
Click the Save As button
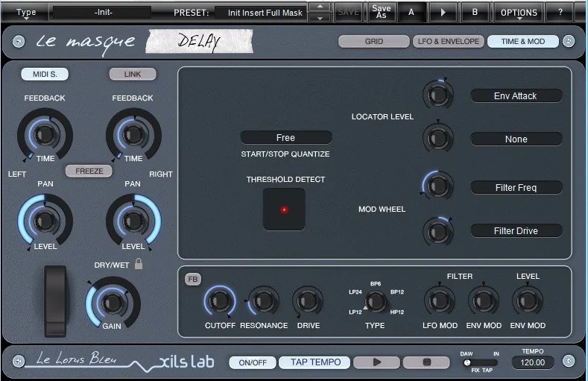pos(381,12)
